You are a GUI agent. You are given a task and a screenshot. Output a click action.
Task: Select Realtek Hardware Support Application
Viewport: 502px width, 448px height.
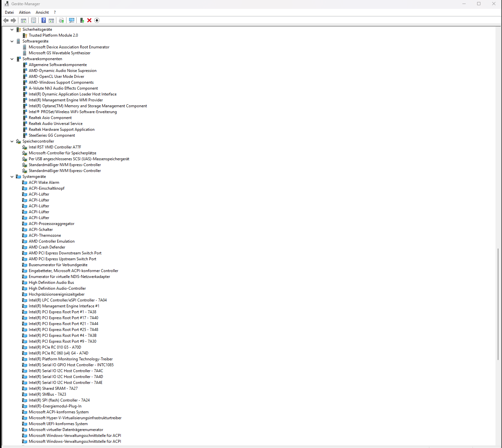62,129
